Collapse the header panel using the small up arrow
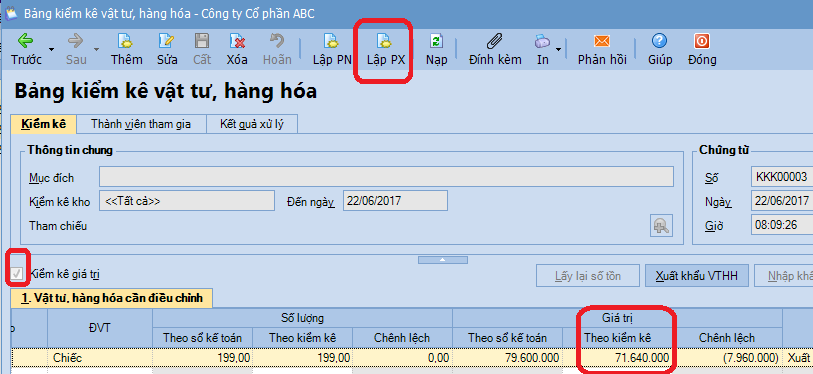The image size is (813, 374). click(442, 259)
